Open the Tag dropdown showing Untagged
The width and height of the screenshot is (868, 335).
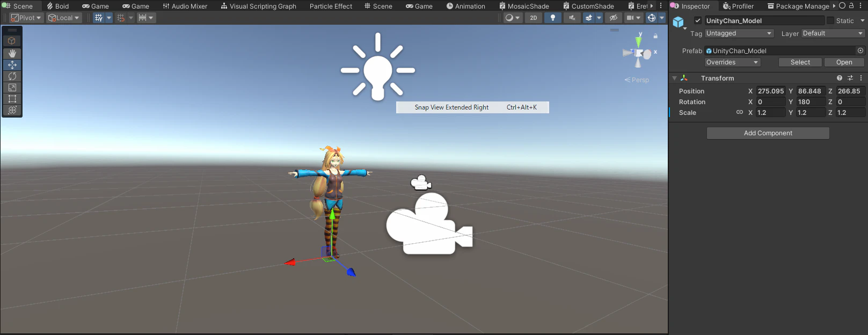739,33
